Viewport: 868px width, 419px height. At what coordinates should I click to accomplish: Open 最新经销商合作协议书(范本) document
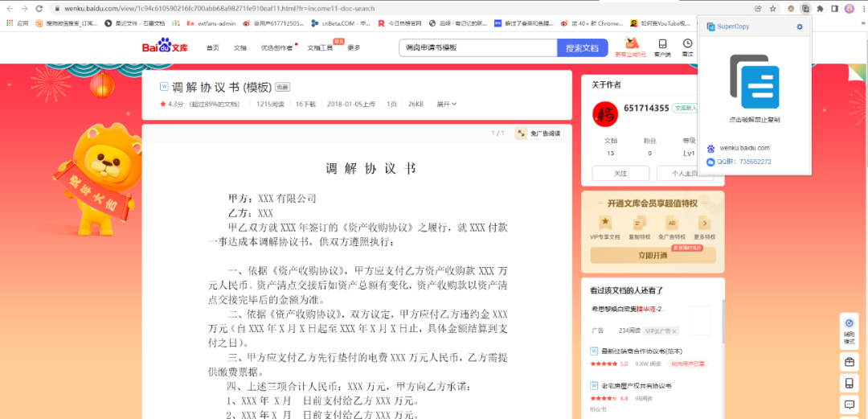tap(642, 351)
